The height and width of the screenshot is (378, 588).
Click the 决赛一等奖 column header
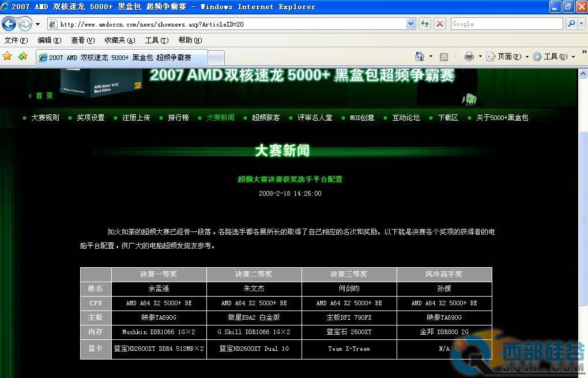pos(159,274)
